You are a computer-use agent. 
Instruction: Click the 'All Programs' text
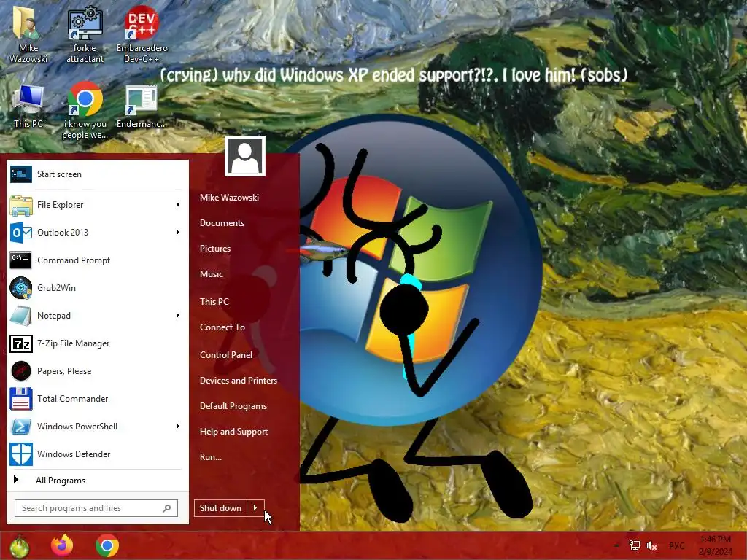(x=61, y=481)
